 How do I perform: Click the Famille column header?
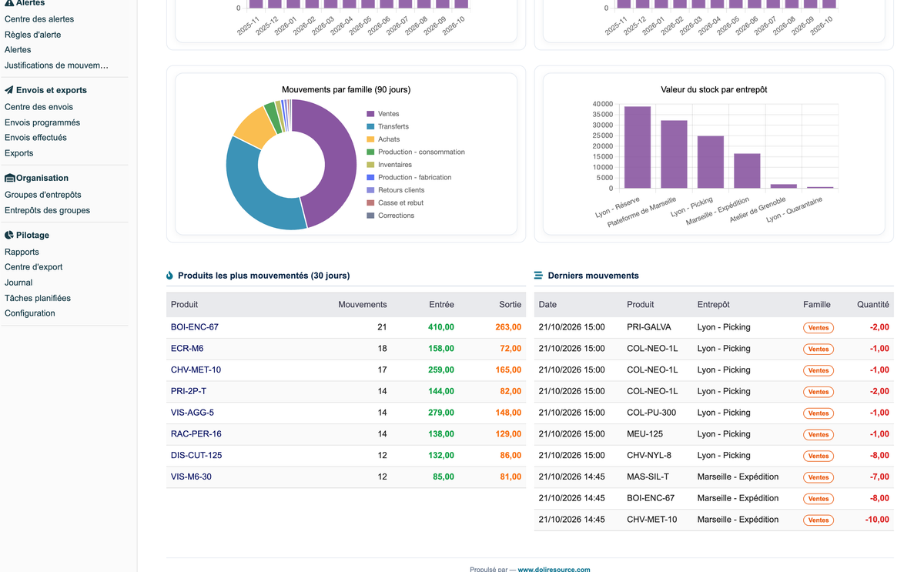coord(817,305)
